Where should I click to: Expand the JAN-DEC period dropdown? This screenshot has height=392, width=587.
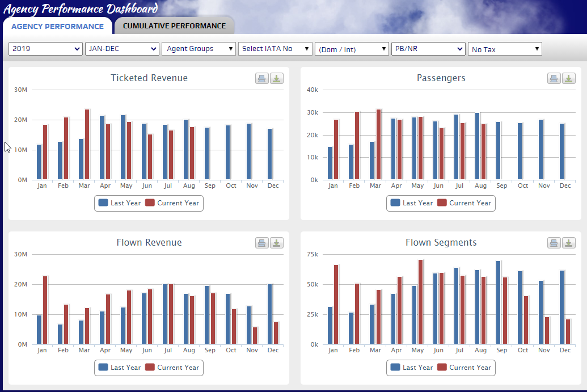122,49
